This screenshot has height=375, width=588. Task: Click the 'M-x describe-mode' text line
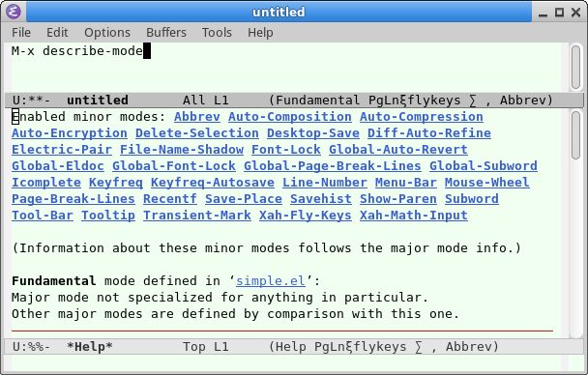coord(77,51)
